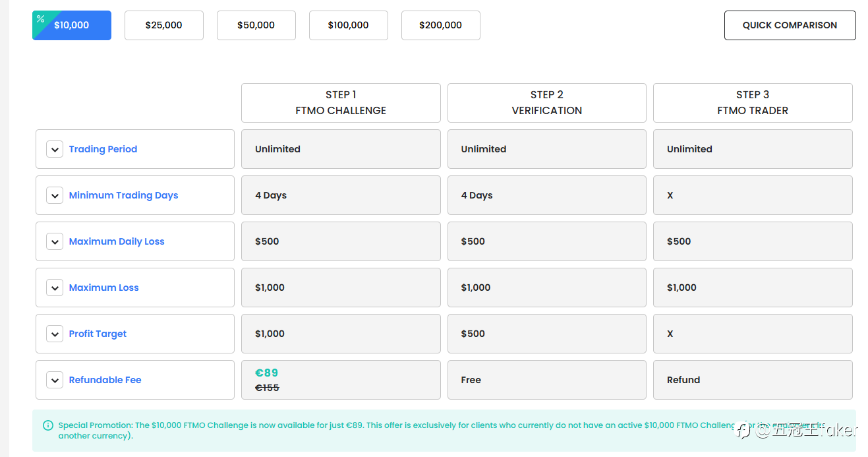
Task: Expand the Profit Target chevron
Action: tap(55, 334)
